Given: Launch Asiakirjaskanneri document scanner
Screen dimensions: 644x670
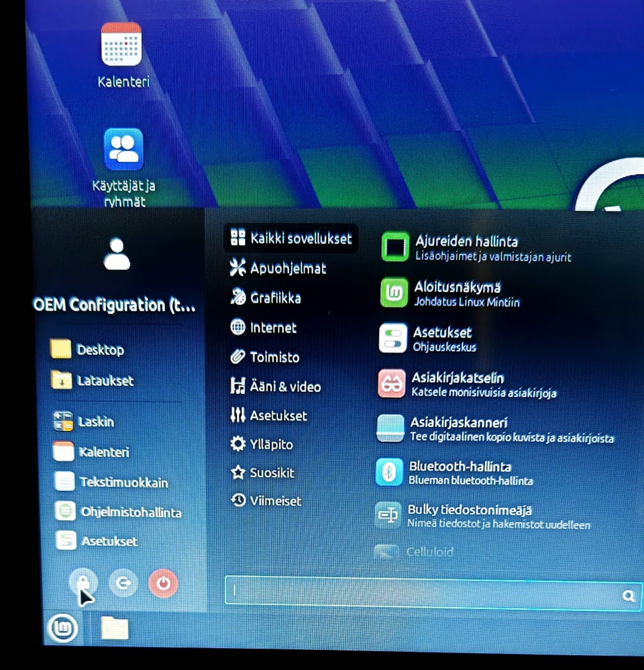Looking at the screenshot, I should (495, 429).
